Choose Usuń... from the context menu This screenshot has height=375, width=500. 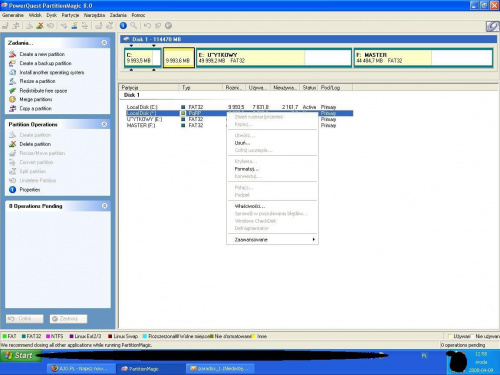(272, 143)
